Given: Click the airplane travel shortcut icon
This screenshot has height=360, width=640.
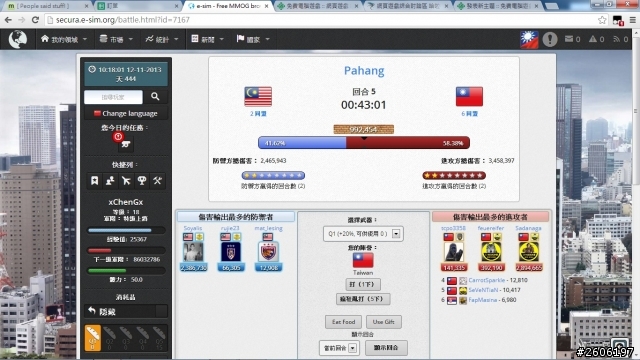Looking at the screenshot, I should coord(126,180).
